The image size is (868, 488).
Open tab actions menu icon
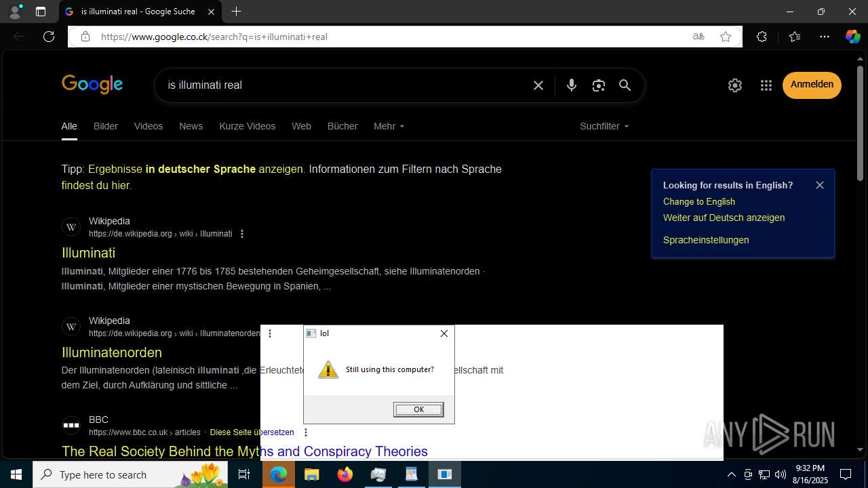point(41,12)
